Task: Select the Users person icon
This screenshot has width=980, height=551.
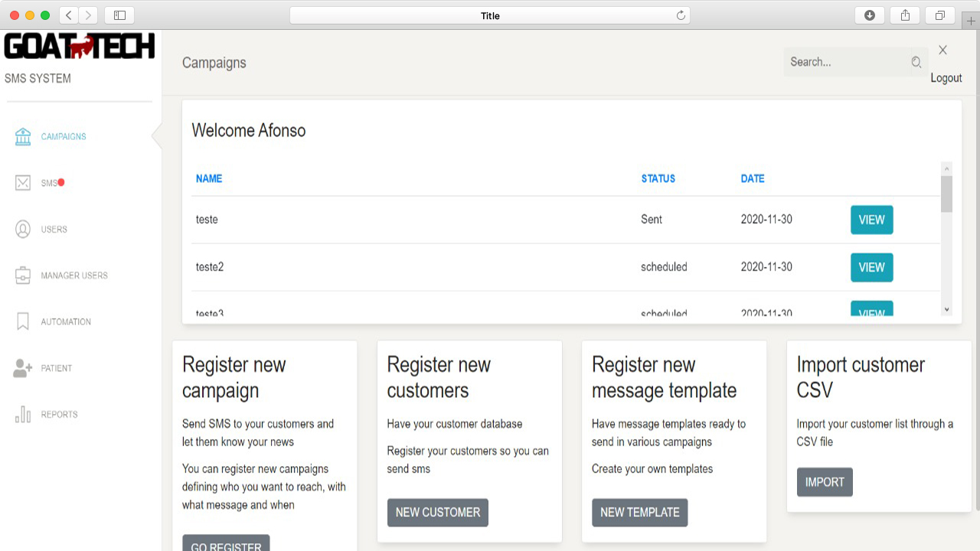Action: [x=23, y=230]
